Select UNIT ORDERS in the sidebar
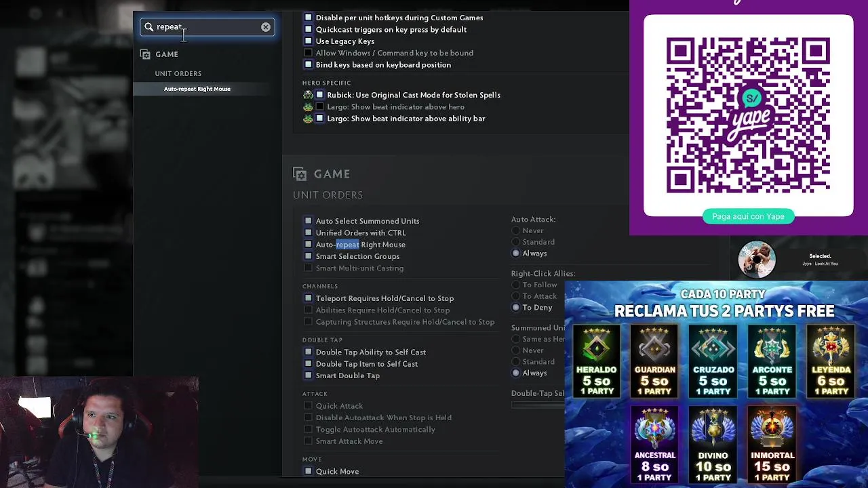868x488 pixels. pyautogui.click(x=178, y=73)
